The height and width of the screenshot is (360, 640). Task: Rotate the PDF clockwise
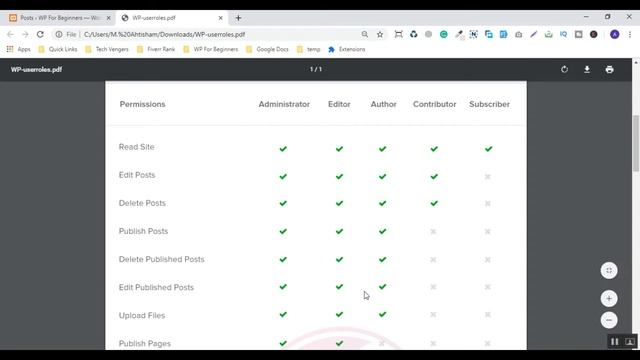564,69
